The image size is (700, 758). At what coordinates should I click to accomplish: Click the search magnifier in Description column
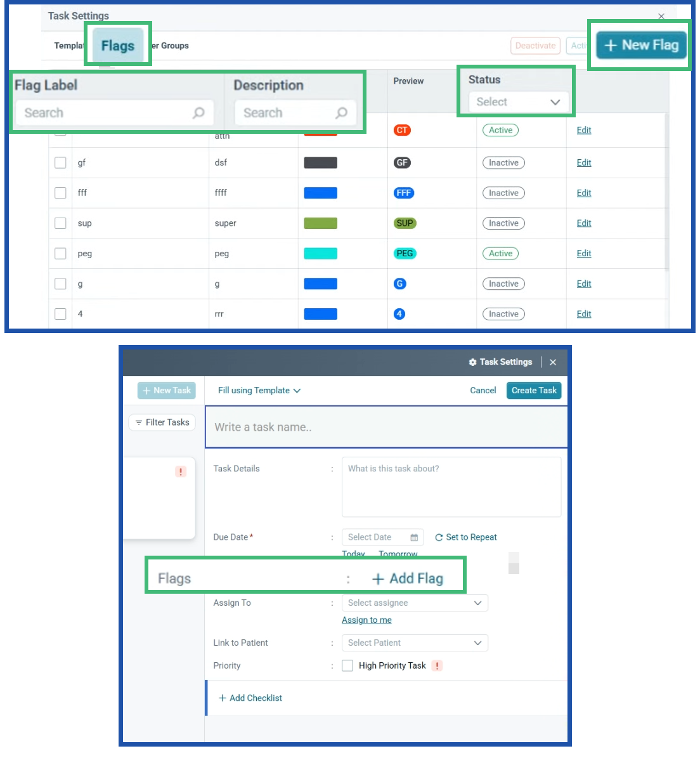click(342, 112)
